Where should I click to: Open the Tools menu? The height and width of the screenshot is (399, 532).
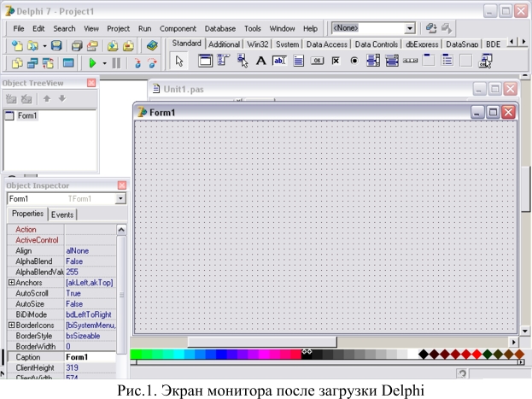[253, 28]
